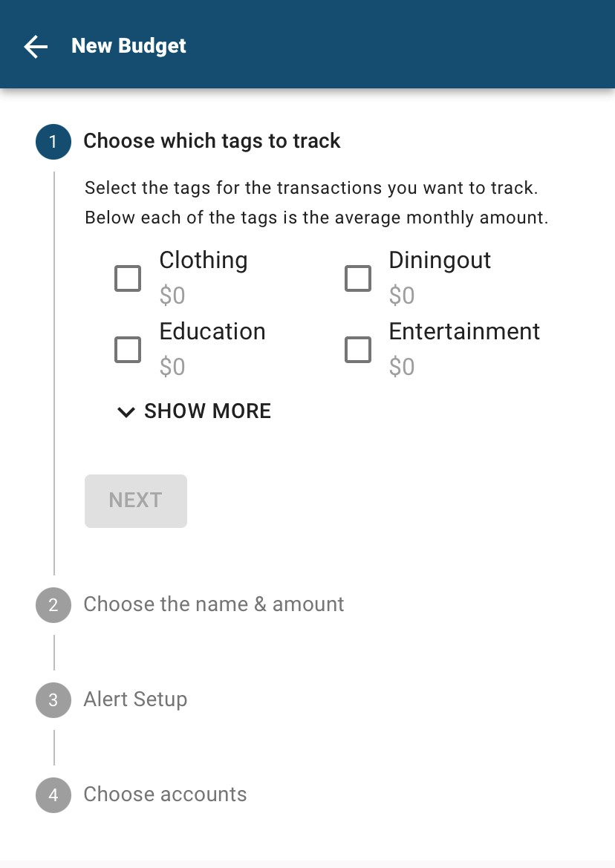This screenshot has height=868, width=615.
Task: Go back using the arrow icon
Action: pos(36,47)
